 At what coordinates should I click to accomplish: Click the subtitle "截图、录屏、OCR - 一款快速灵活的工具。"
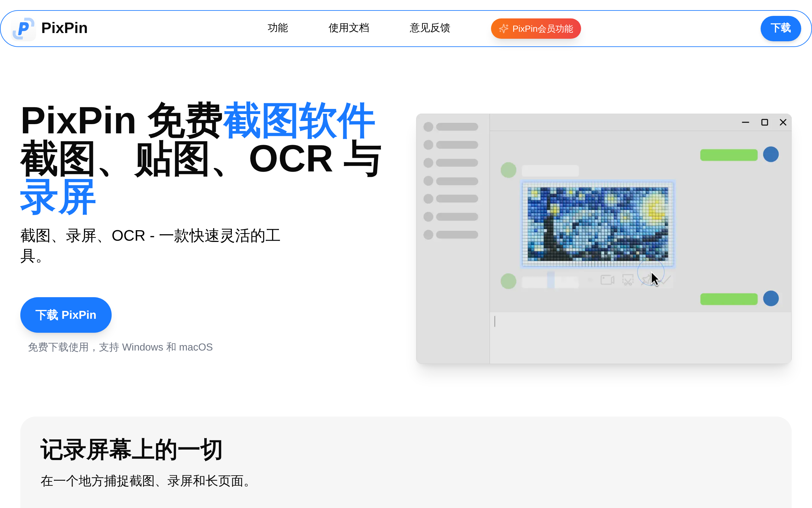(x=150, y=246)
